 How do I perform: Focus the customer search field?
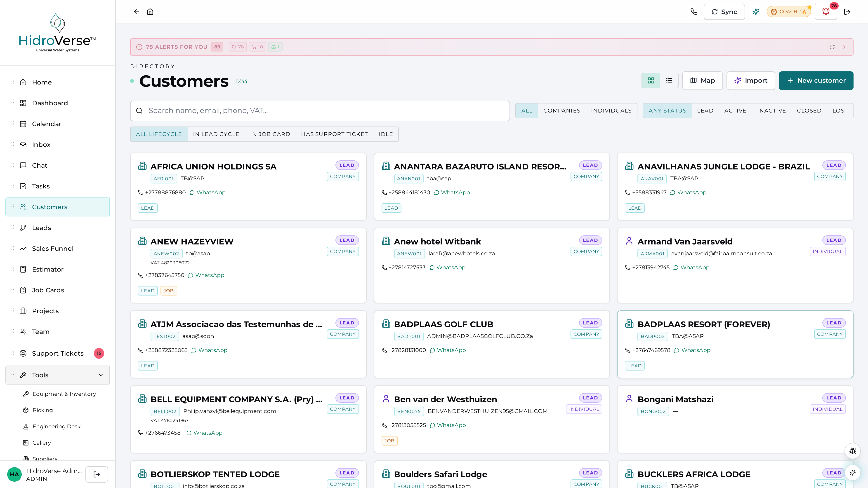pyautogui.click(x=320, y=111)
